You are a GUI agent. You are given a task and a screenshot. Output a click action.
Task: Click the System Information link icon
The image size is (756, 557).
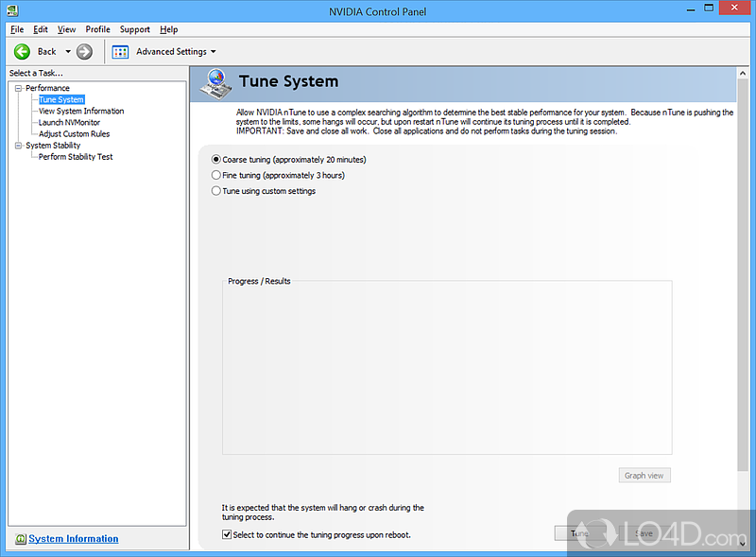21,539
